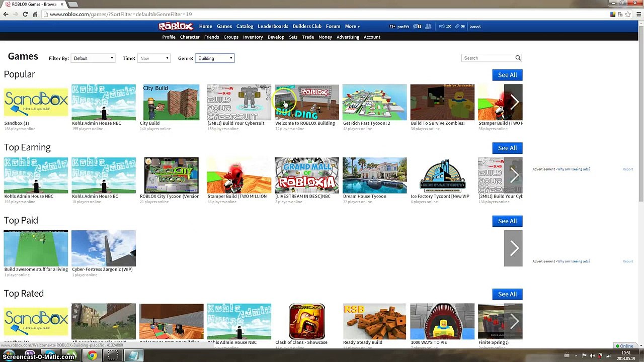This screenshot has height=362, width=644.
Task: Open the Advertising submenu link
Action: click(x=348, y=37)
